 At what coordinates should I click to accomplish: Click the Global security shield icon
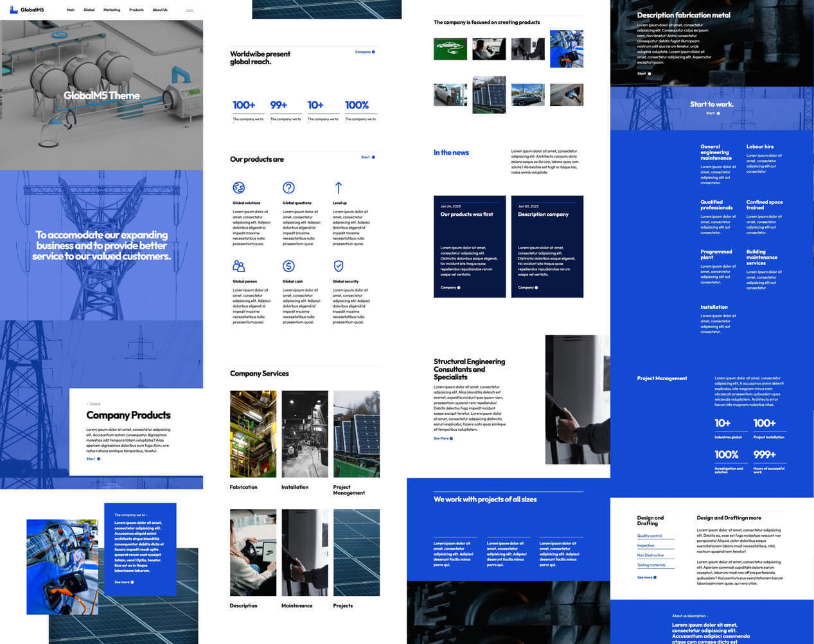pos(339,266)
